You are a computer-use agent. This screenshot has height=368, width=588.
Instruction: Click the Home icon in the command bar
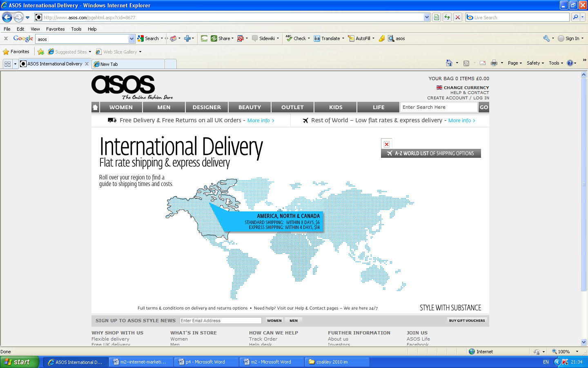coord(449,63)
